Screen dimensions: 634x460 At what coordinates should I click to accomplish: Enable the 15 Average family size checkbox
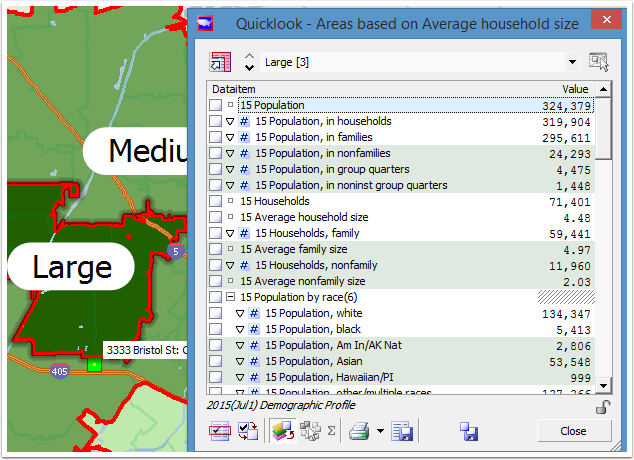click(x=215, y=249)
